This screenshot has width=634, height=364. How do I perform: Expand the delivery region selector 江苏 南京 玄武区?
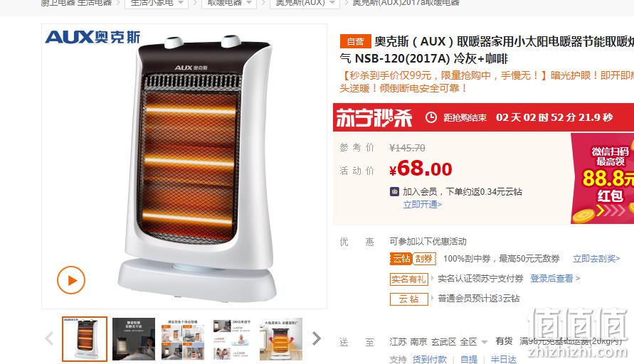[438, 342]
